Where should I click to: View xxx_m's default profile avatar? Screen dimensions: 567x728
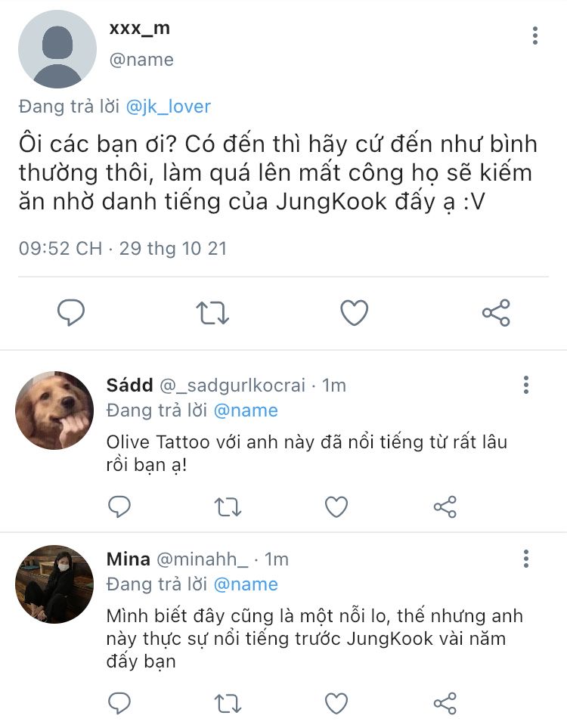(x=57, y=49)
